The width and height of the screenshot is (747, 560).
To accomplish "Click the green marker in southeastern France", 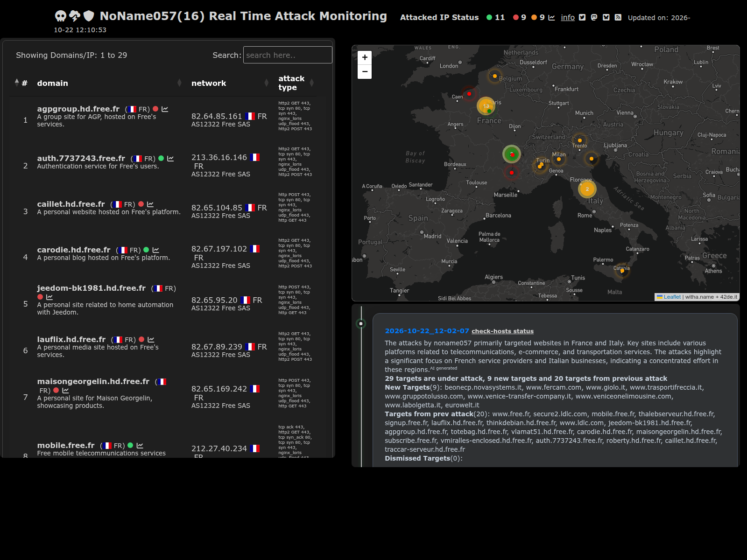I will pyautogui.click(x=512, y=154).
